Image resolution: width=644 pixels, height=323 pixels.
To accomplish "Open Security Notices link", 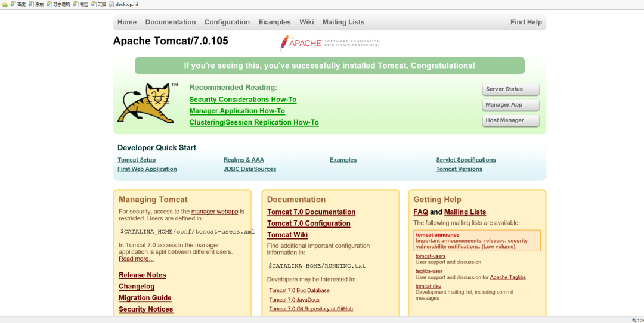I will pos(146,309).
